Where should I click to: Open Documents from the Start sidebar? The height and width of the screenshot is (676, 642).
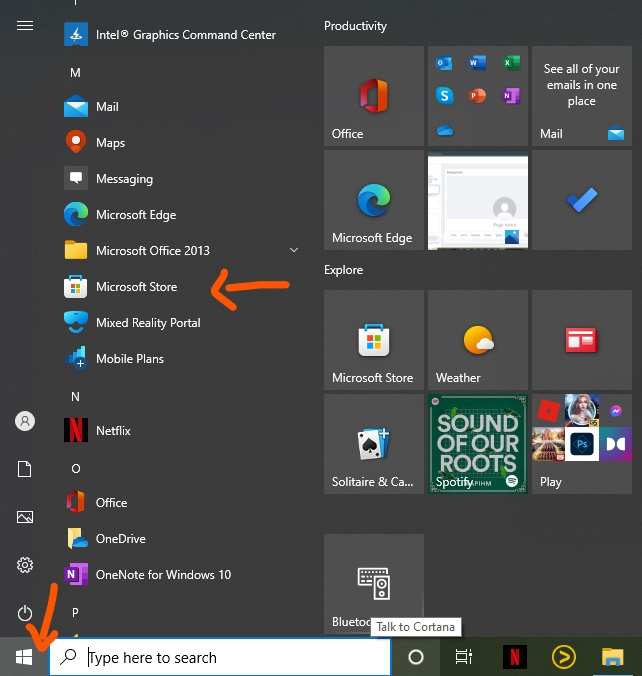coord(25,469)
